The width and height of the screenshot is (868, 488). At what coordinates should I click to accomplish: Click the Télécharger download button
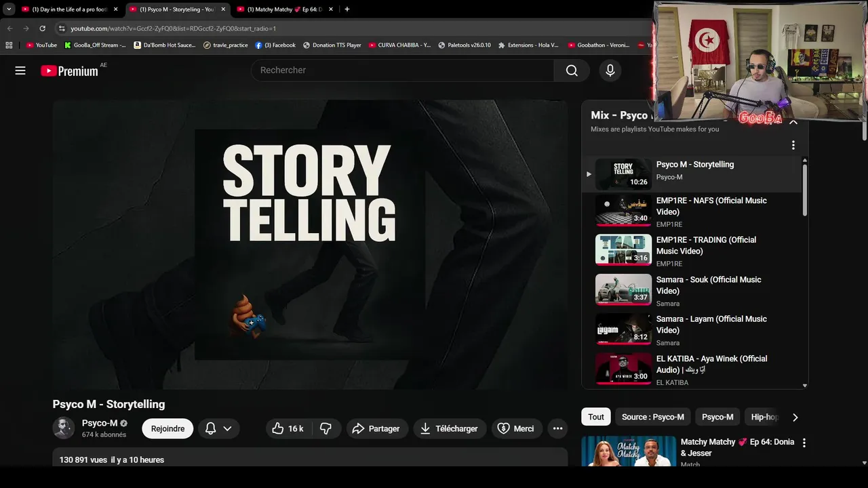(449, 428)
